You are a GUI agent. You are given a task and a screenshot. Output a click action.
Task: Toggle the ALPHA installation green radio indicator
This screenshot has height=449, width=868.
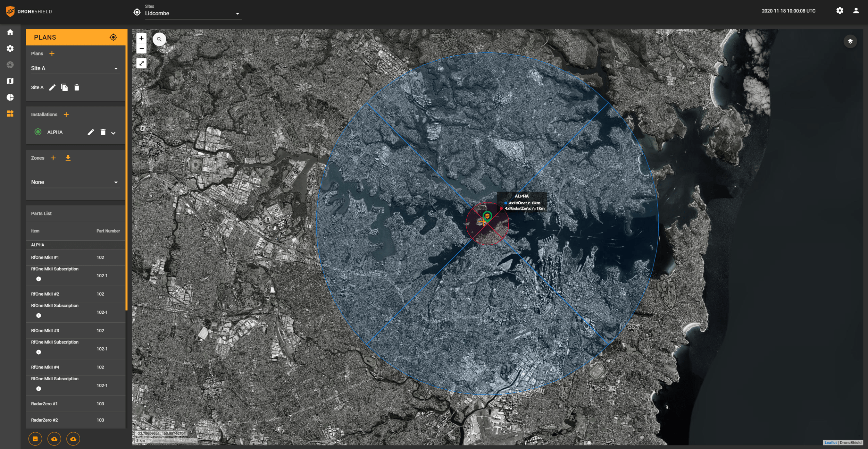38,132
